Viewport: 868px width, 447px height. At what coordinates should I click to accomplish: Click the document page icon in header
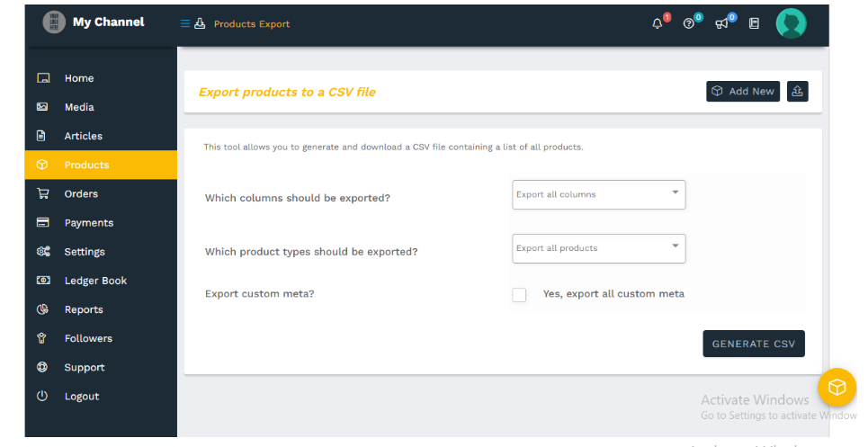[754, 23]
